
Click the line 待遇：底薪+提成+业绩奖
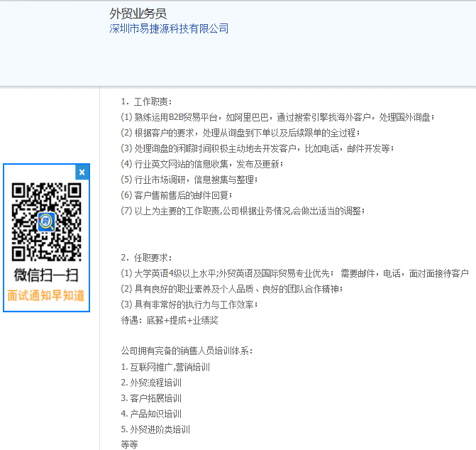[x=170, y=320]
